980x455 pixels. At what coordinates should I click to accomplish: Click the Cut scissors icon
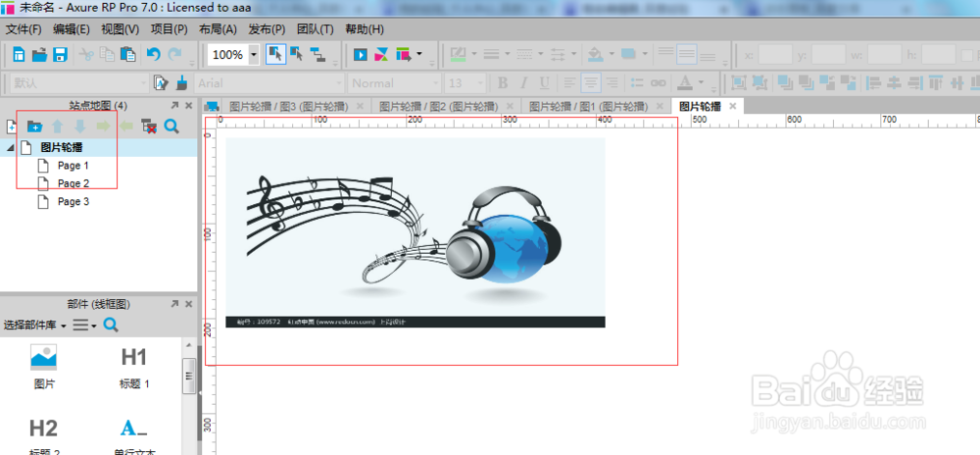click(x=86, y=55)
